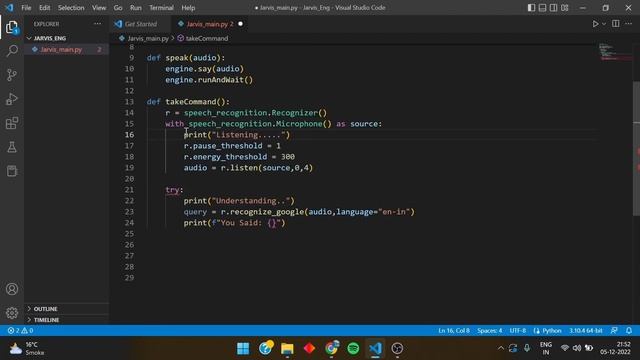
Task: Open Customize Layout icon
Action: (565, 8)
